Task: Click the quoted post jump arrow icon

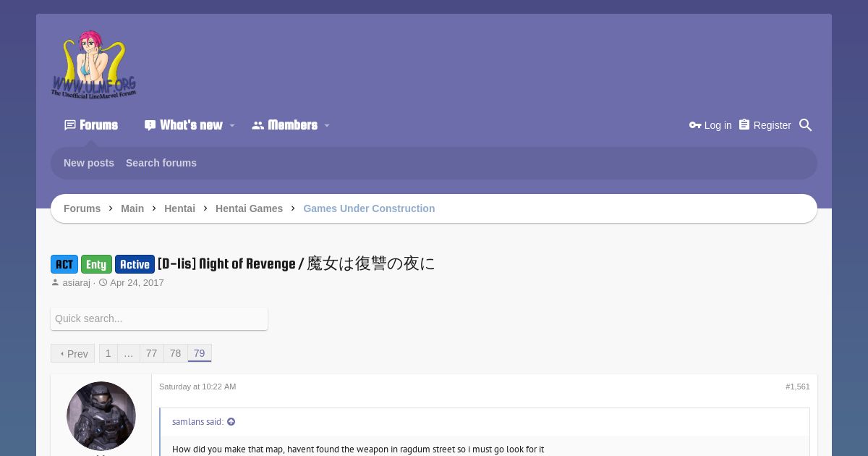Action: pyautogui.click(x=231, y=422)
